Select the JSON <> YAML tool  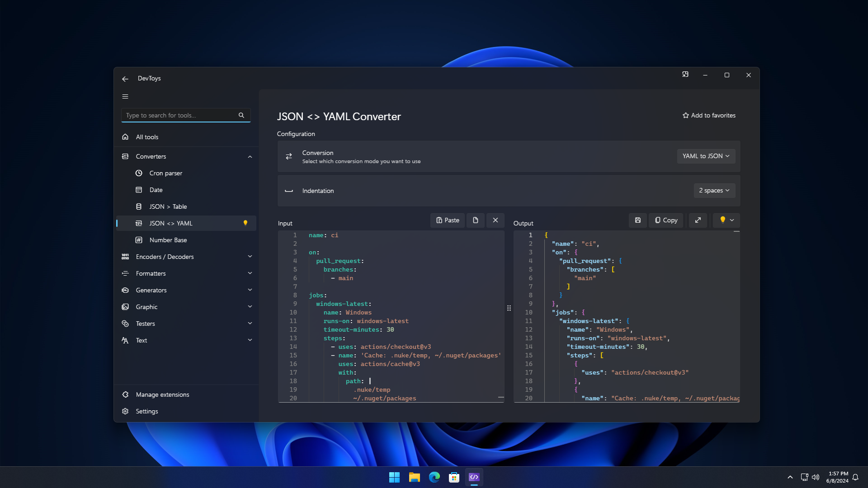coord(186,223)
